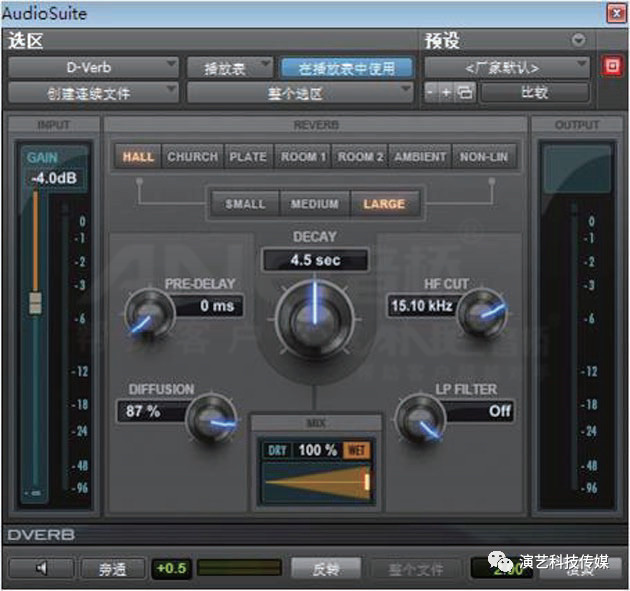Open the 厂家默认 preset dropdown

coord(506,68)
